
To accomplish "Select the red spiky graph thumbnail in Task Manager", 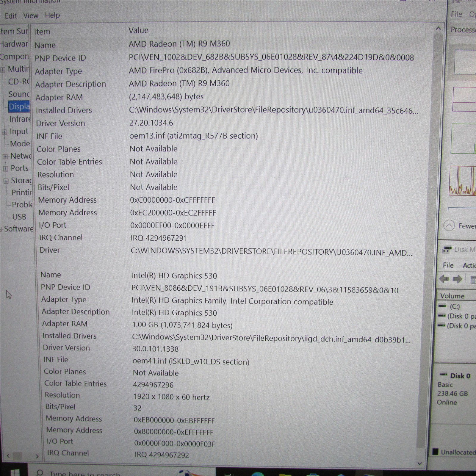I will point(462,180).
